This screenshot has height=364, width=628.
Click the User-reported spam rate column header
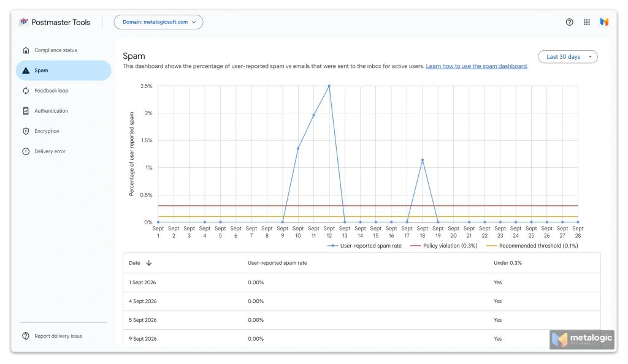pyautogui.click(x=277, y=263)
